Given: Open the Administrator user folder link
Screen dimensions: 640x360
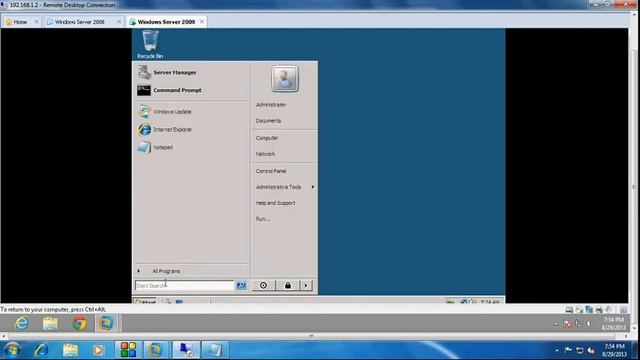Looking at the screenshot, I should click(x=271, y=105).
